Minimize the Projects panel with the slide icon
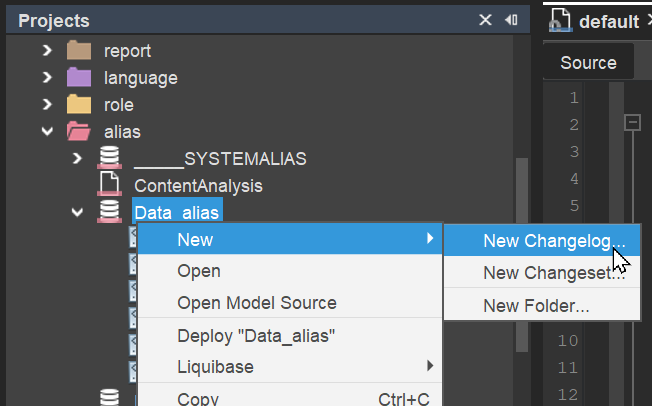The image size is (652, 406). pos(511,20)
